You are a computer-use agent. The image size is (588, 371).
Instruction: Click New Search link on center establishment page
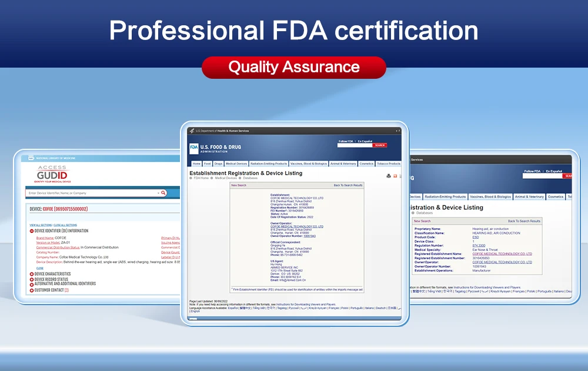tap(239, 185)
